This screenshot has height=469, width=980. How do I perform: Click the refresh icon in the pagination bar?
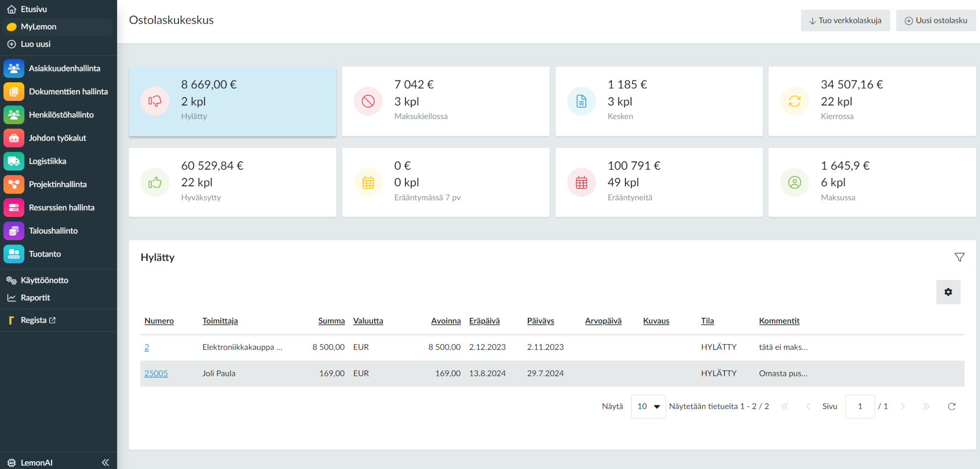coord(952,406)
